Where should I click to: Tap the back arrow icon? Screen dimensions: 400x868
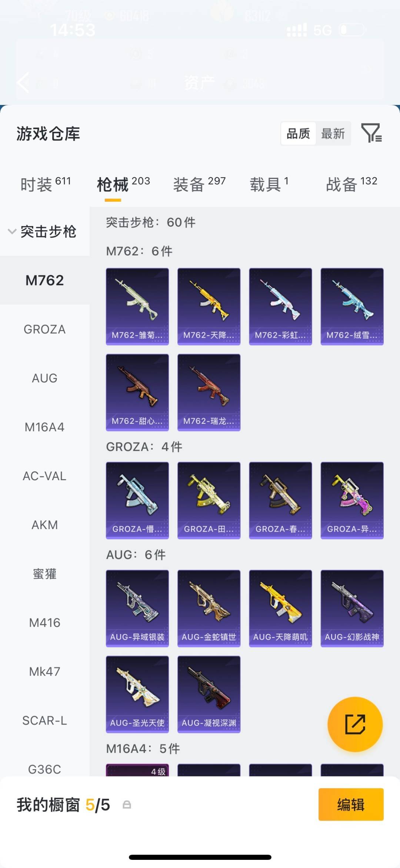pyautogui.click(x=23, y=82)
